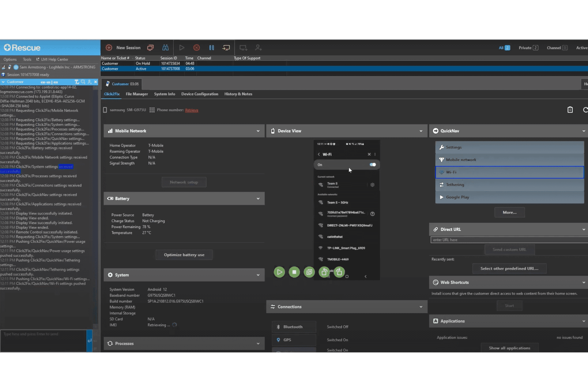Click the gear icon next to Team S network
The image size is (588, 392).
coord(372,185)
